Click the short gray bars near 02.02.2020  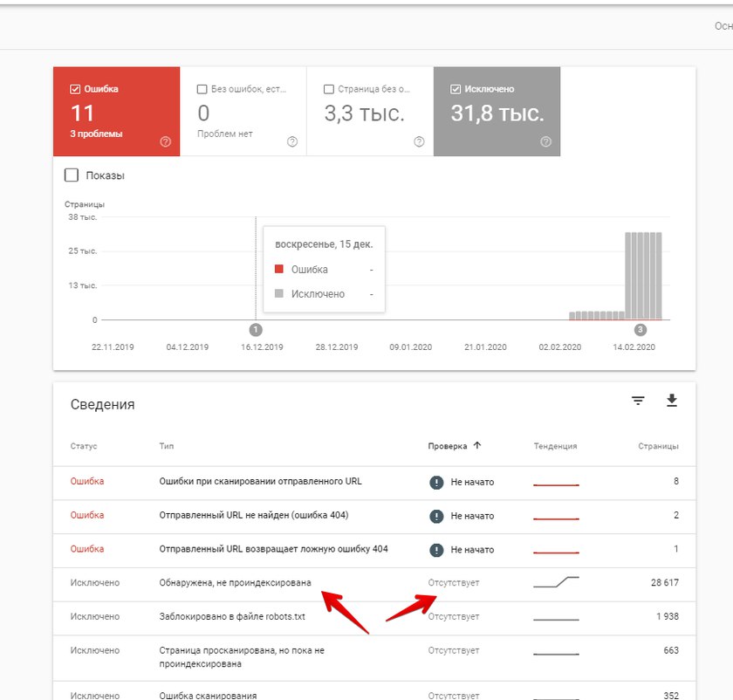tap(597, 316)
